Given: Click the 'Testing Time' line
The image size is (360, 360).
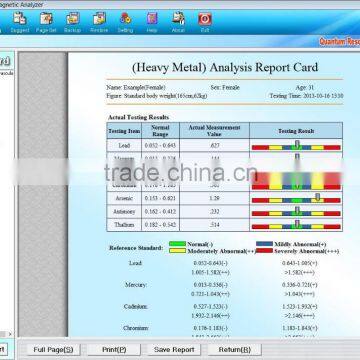Looking at the screenshot, I should pos(306,96).
